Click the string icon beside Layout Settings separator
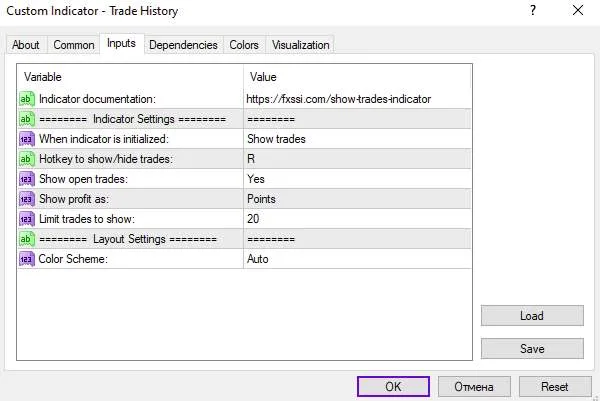Viewport: 600px width, 401px height. click(27, 239)
